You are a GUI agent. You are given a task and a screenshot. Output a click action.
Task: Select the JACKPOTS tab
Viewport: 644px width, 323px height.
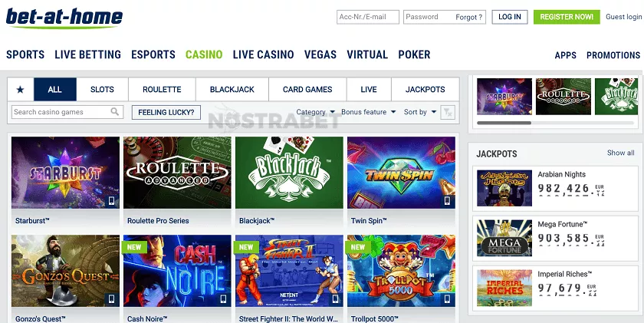tap(425, 89)
